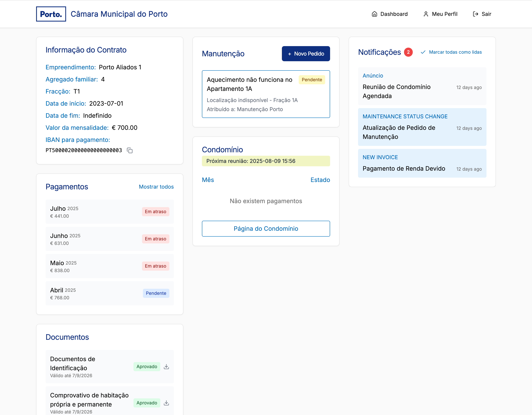Open the Página do Condomínio
This screenshot has height=415, width=532.
pyautogui.click(x=266, y=228)
